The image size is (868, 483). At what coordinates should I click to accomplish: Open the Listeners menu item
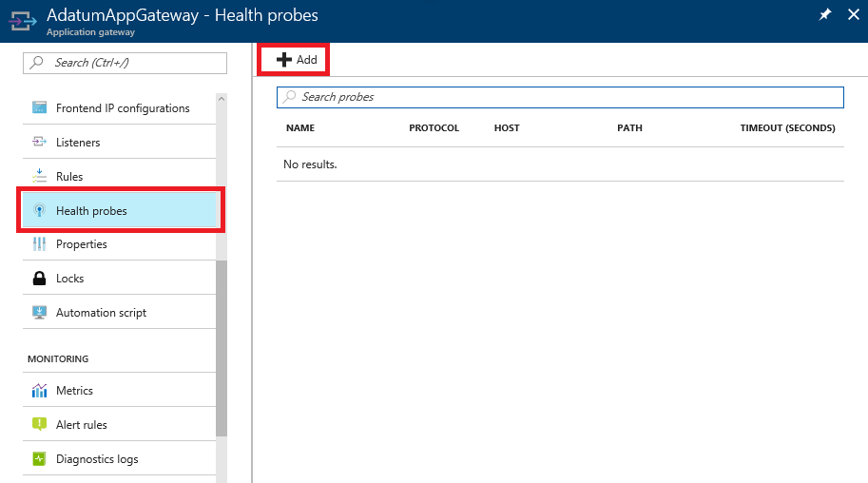[120, 143]
